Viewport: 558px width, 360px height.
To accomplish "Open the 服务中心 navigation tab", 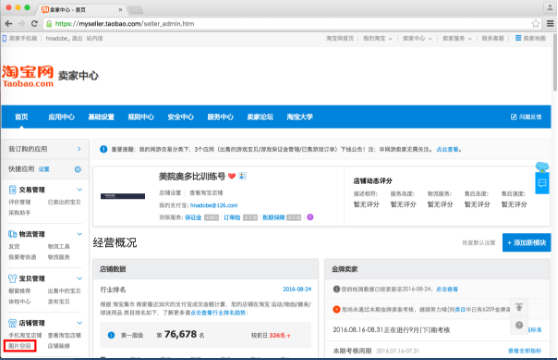I will [220, 117].
